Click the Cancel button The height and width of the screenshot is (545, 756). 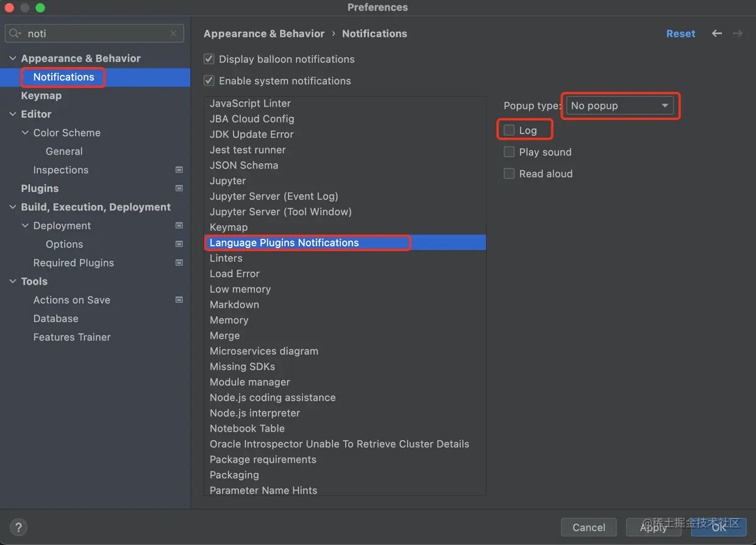589,527
